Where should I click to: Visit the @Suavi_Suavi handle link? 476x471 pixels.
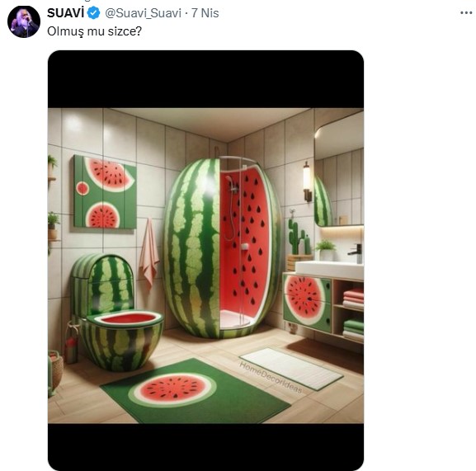point(143,13)
